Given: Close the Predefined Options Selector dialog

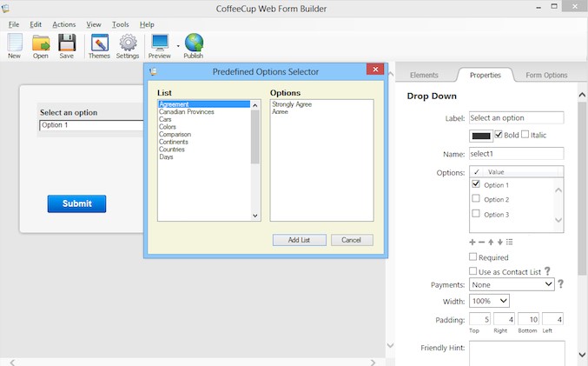Looking at the screenshot, I should tap(375, 69).
